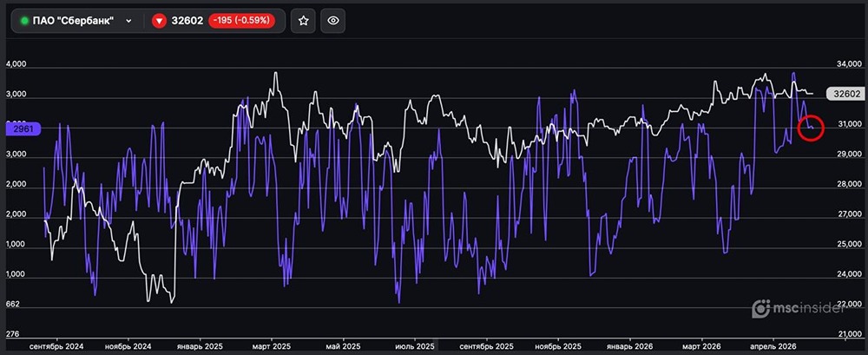Click the 32602 label on right axis
Image resolution: width=868 pixels, height=355 pixels.
tap(845, 94)
